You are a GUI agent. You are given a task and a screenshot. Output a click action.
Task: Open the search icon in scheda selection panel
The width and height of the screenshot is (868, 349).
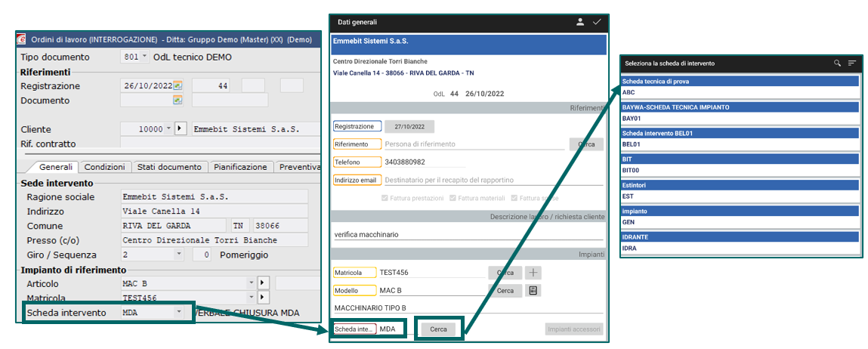tap(838, 63)
